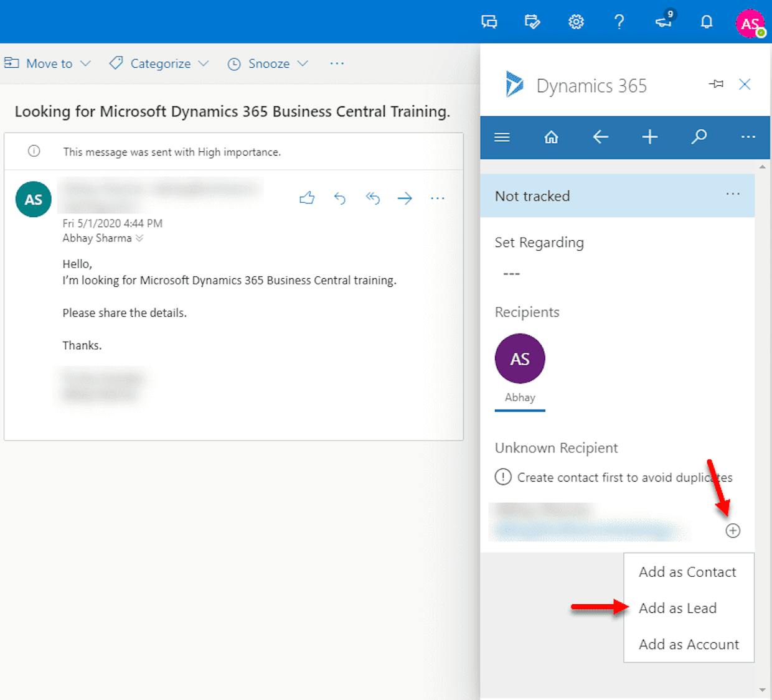Open more options in Dynamics 365 nav bar
The image size is (772, 700).
[x=748, y=137]
